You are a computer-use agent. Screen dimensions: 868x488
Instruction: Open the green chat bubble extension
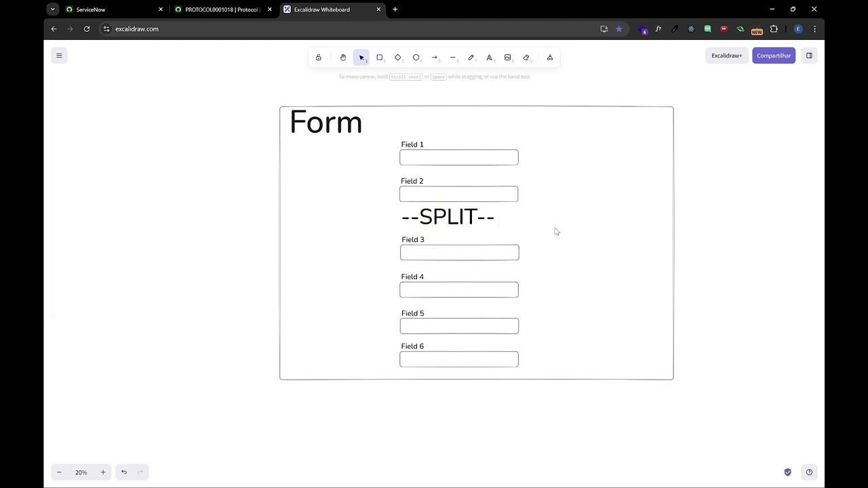click(707, 29)
